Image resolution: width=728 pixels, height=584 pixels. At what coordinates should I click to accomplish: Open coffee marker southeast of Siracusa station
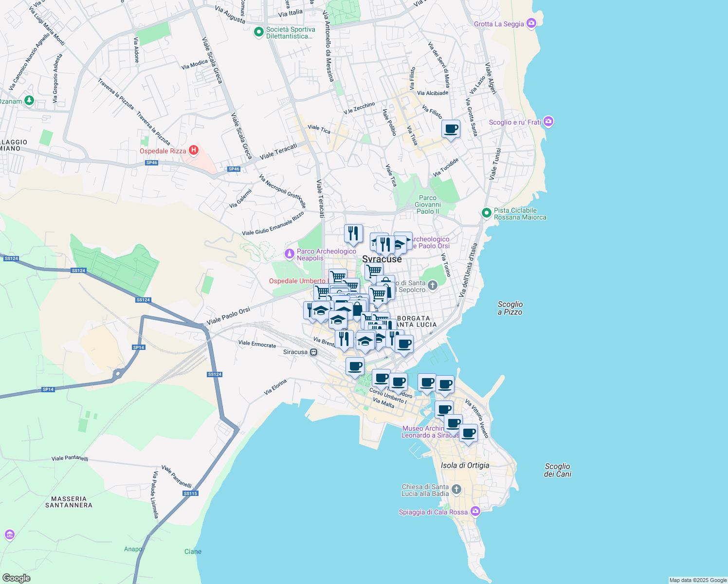point(355,367)
